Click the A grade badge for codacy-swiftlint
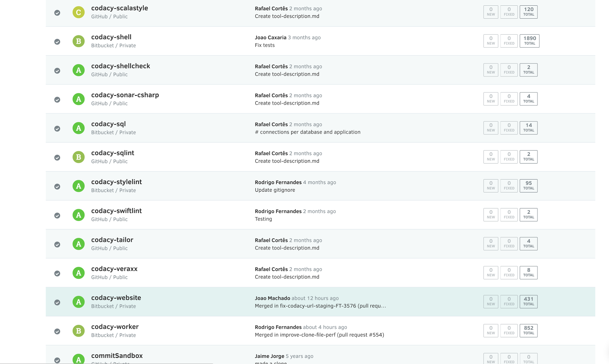The height and width of the screenshot is (364, 609). point(78,215)
